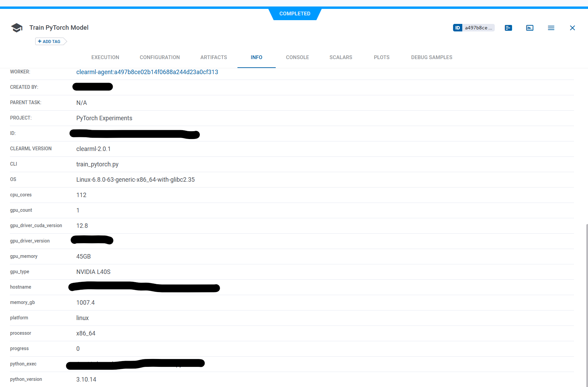588x387 pixels.
Task: Click the CLEARML VERSION field label
Action: coord(31,149)
